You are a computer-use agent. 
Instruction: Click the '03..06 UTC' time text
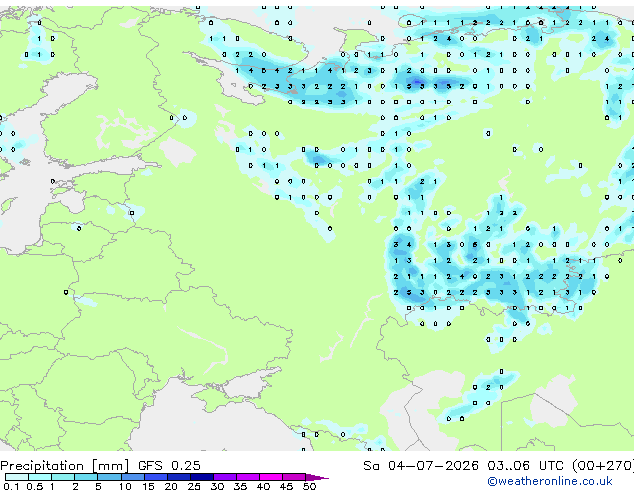pos(525,465)
